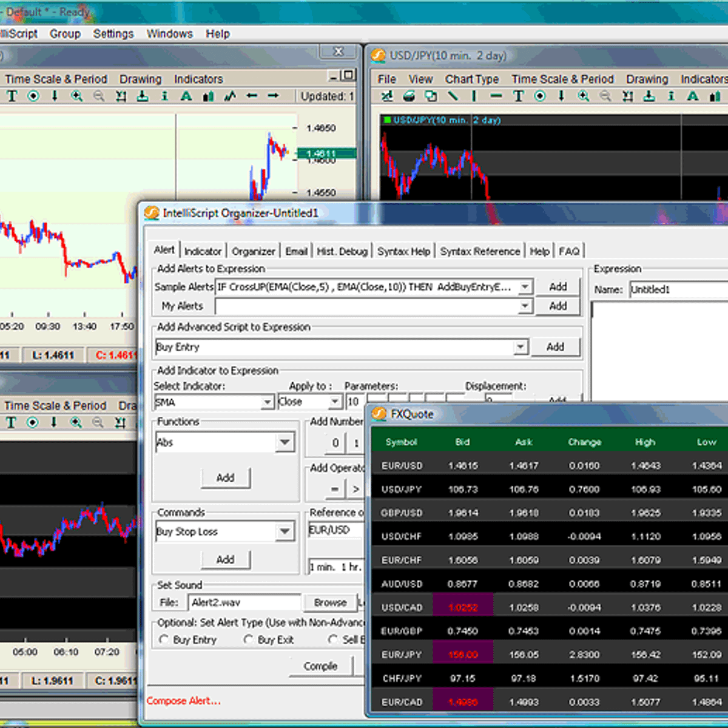Zoom out on the top-left chart
The image size is (728, 728).
99,96
